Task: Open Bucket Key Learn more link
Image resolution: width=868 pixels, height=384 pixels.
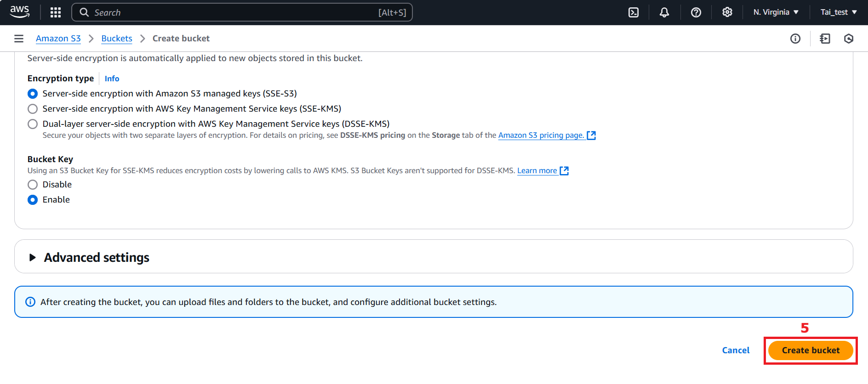Action: coord(537,171)
